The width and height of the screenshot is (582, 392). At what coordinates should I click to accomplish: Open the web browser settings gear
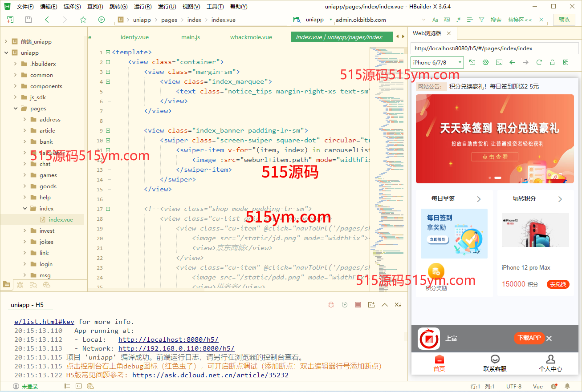[486, 62]
